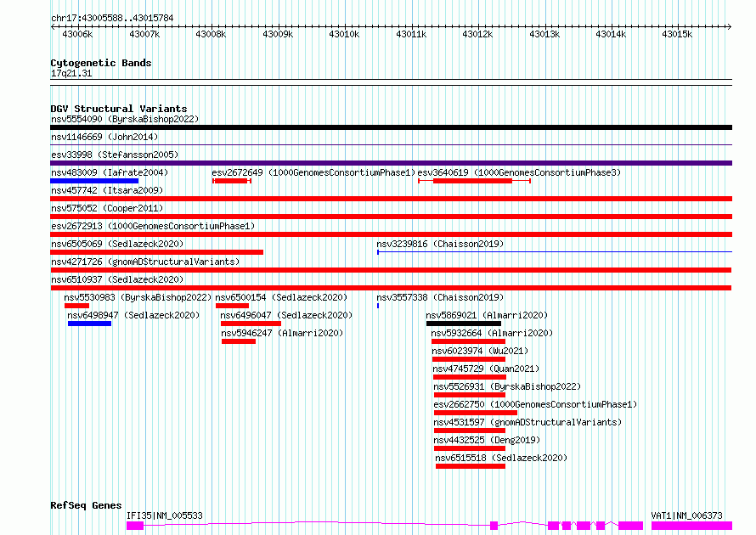Click the 43006k ruler position

click(77, 34)
